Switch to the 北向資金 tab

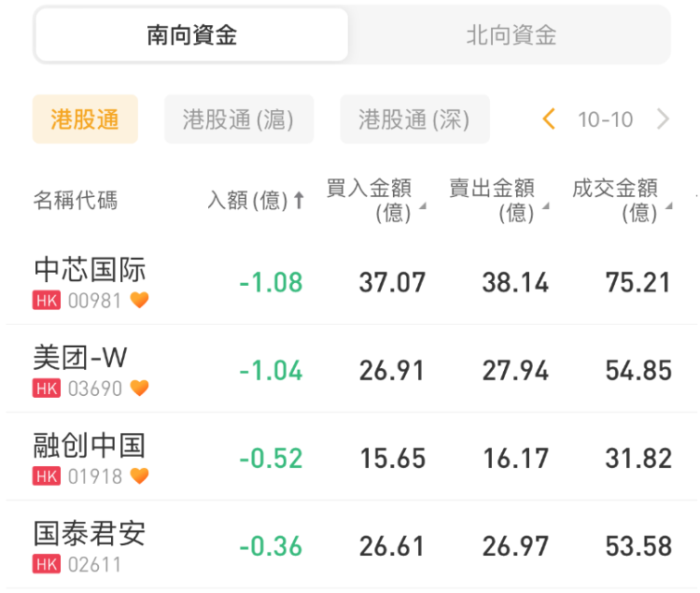511,35
